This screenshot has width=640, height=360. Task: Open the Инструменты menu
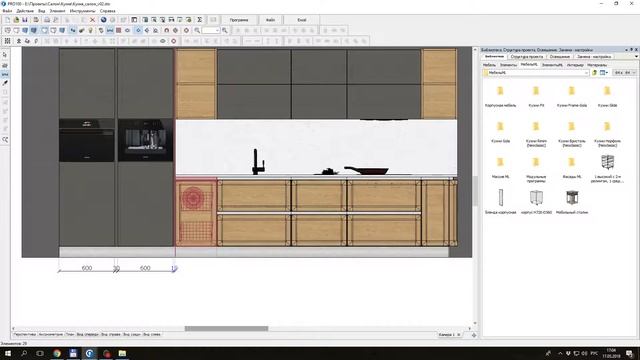coord(82,11)
